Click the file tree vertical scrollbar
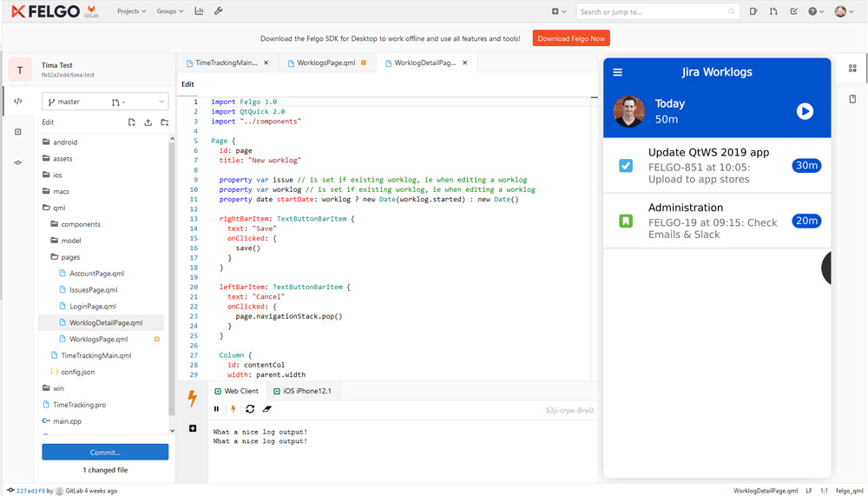The height and width of the screenshot is (496, 868). [172, 277]
